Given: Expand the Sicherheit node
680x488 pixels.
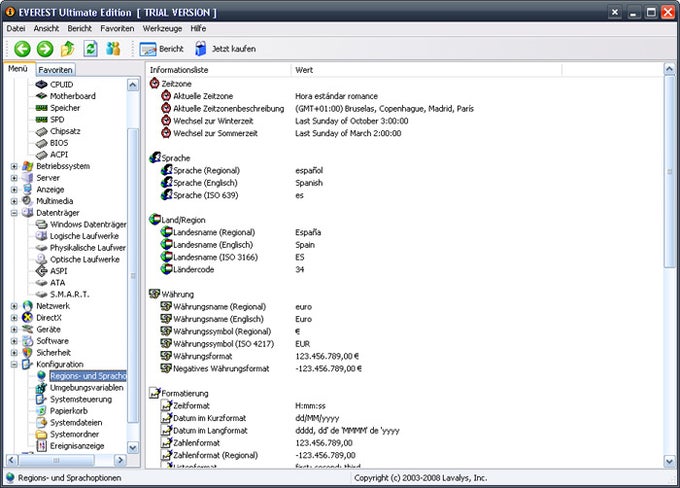Looking at the screenshot, I should pos(14,353).
